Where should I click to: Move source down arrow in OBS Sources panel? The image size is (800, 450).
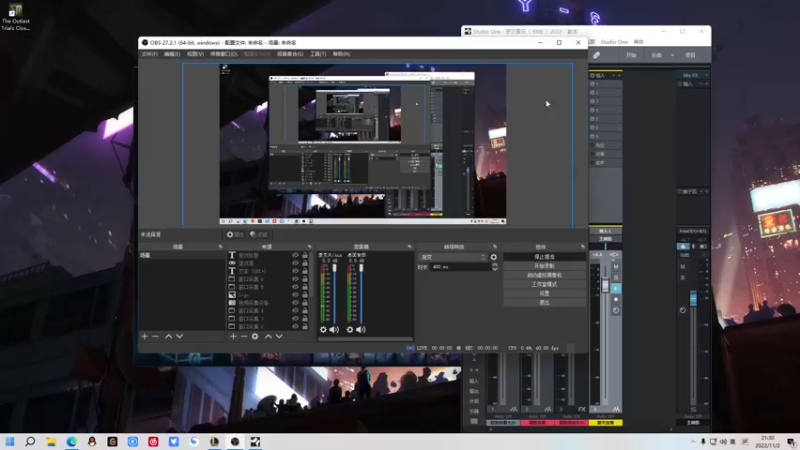pyautogui.click(x=279, y=336)
